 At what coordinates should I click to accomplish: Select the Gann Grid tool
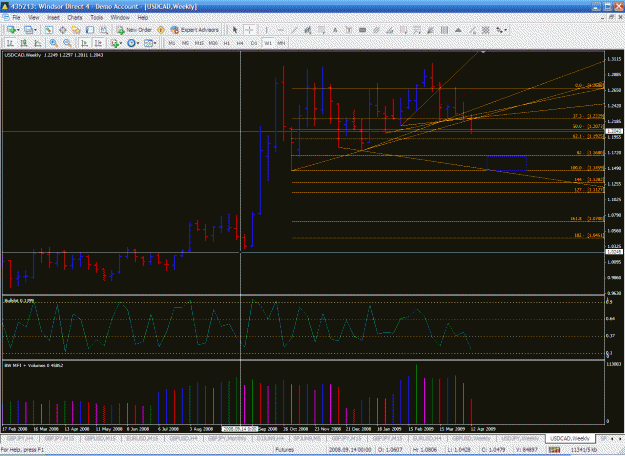point(485,30)
